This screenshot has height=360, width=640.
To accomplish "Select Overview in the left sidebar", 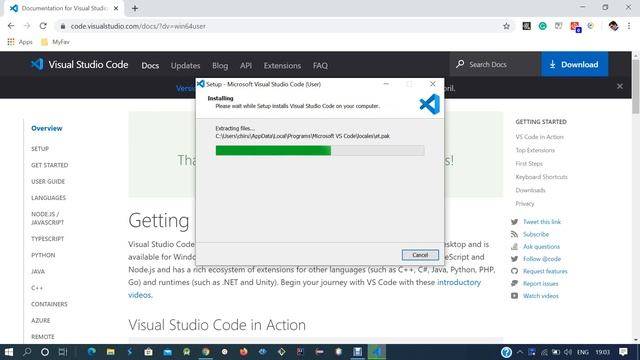I will 47,128.
